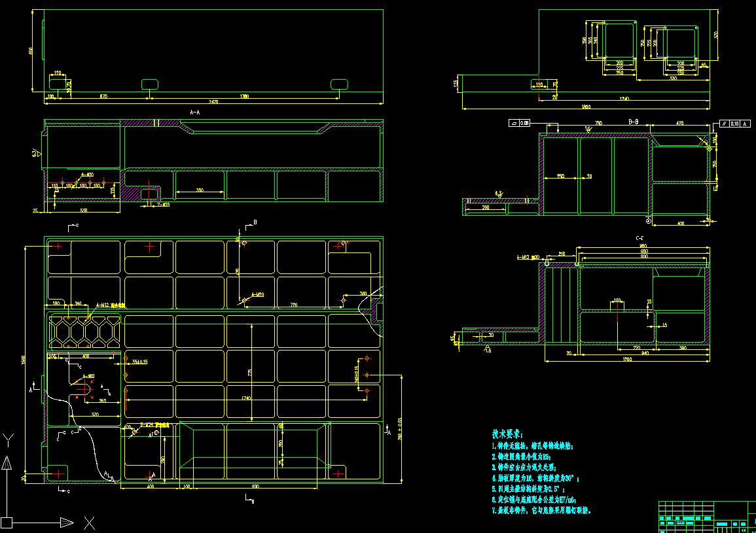Viewport: 756px width, 533px height.
Task: Select the 1740 dimension in the plan view
Action: [x=246, y=398]
